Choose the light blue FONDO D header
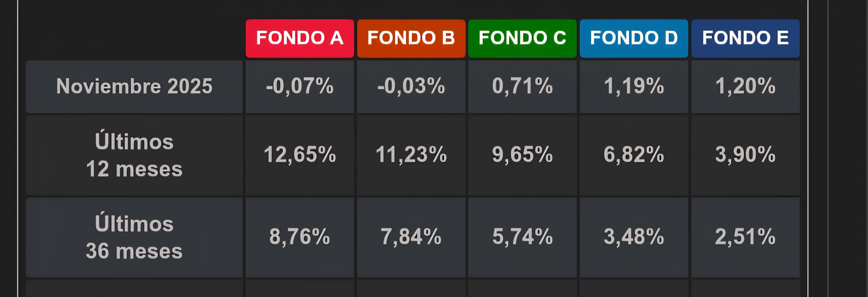868x297 pixels. pos(634,38)
